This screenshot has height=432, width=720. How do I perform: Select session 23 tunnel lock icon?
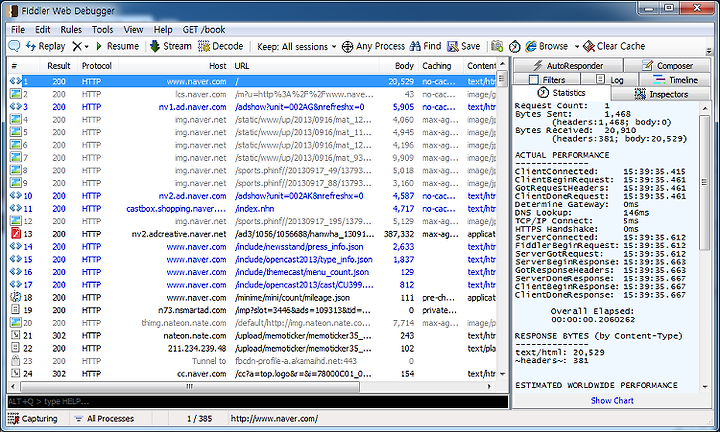(x=16, y=360)
